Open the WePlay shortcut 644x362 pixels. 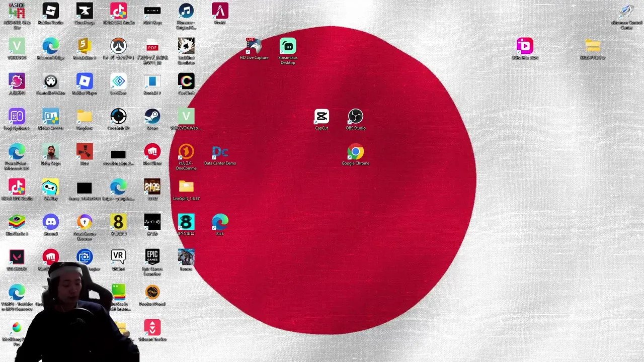(x=50, y=187)
